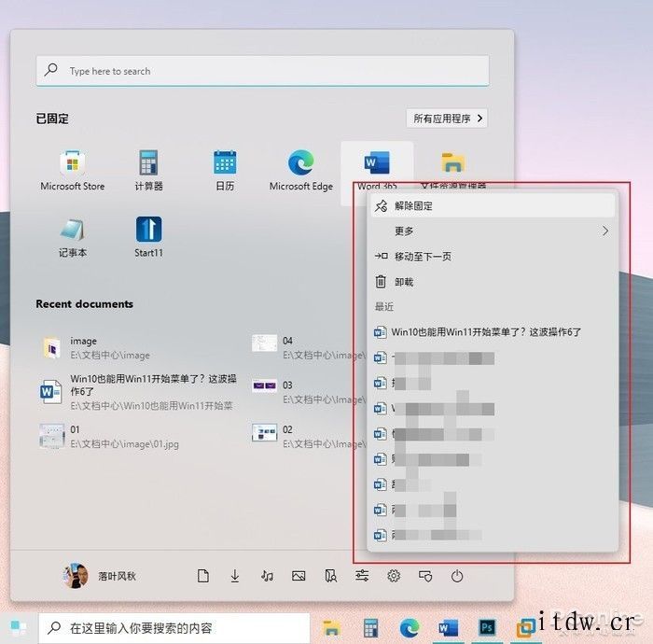Open recent document image folder
The image size is (653, 644).
pos(97,348)
